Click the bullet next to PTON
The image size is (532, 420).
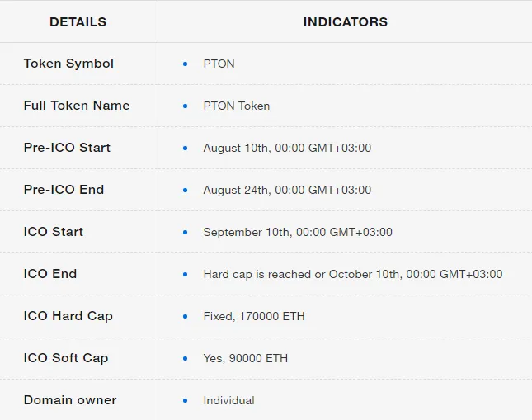(x=185, y=64)
